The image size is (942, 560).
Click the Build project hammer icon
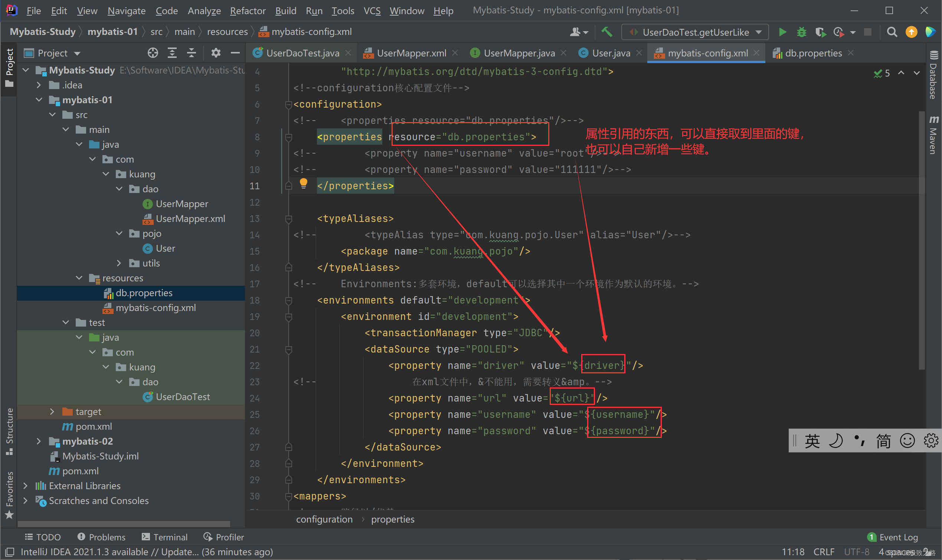click(x=606, y=32)
